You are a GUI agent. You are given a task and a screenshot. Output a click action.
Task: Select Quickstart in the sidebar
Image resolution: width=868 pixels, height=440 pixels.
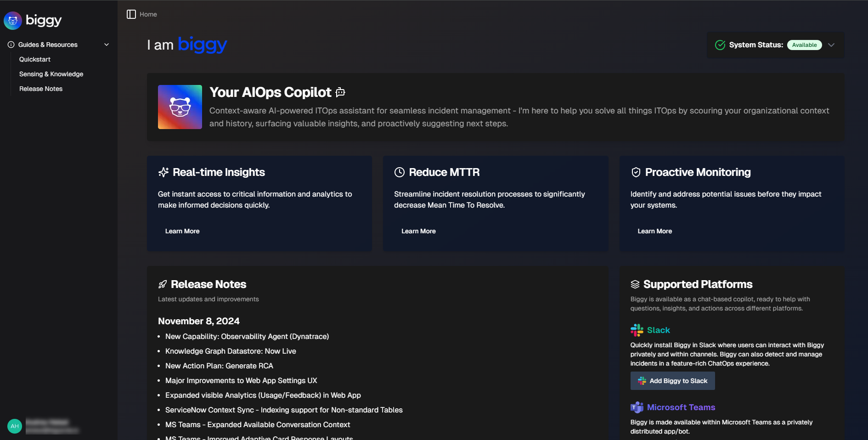pos(35,59)
